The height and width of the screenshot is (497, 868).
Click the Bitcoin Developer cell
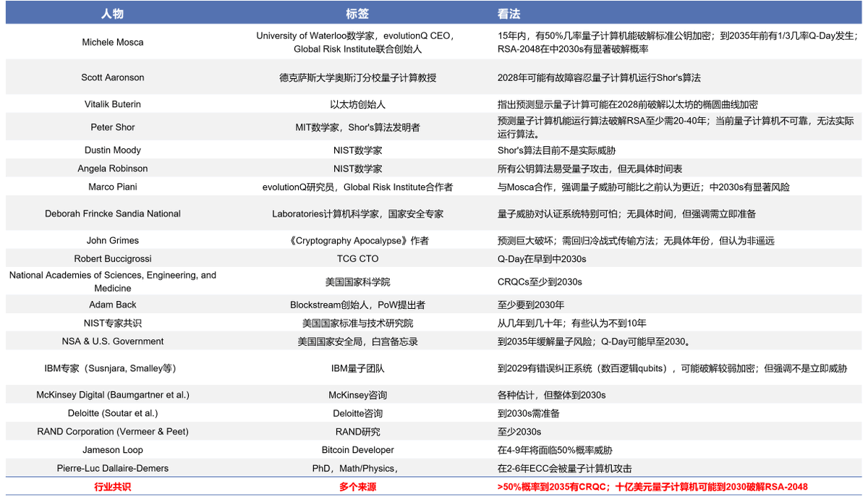[x=357, y=450]
